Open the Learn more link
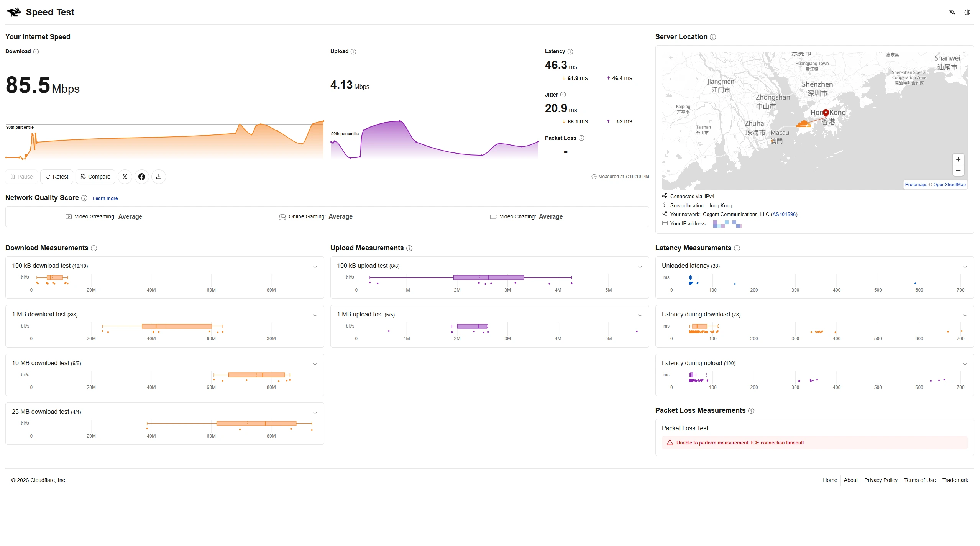 coord(105,198)
